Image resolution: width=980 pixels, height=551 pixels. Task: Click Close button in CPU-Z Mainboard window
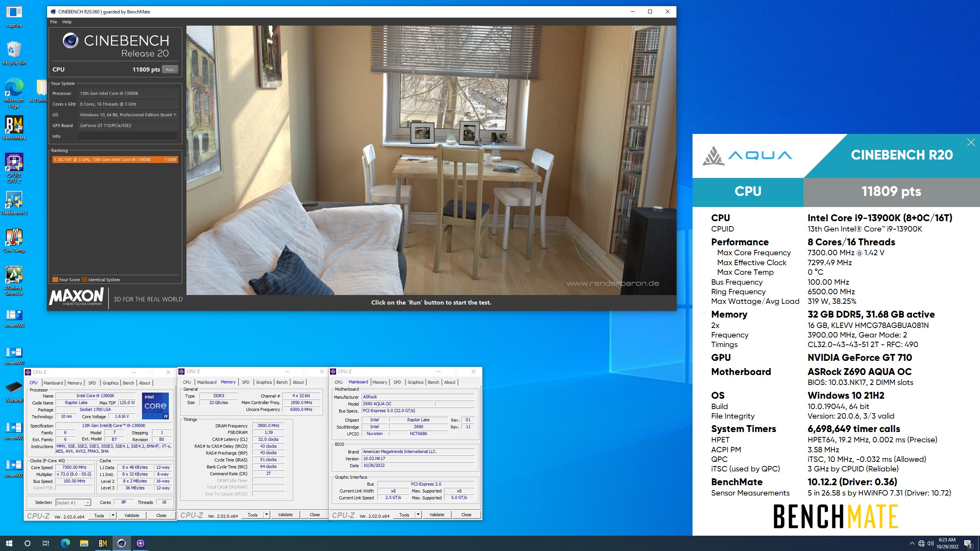[x=466, y=515]
